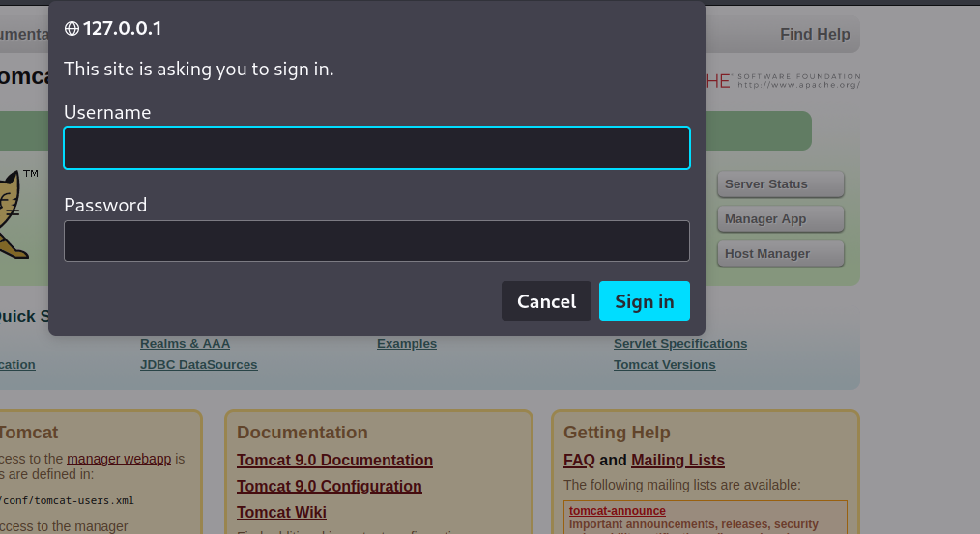Launch the Host Manager button

[x=781, y=254]
